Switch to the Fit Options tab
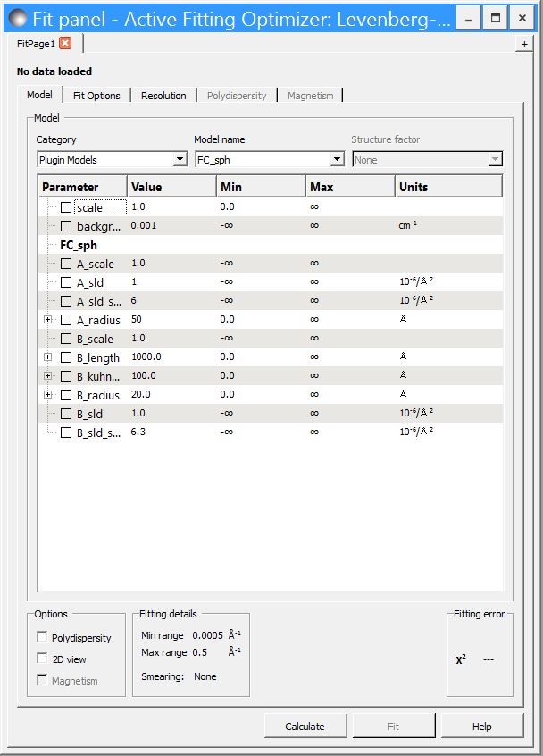This screenshot has width=543, height=756. [x=96, y=96]
